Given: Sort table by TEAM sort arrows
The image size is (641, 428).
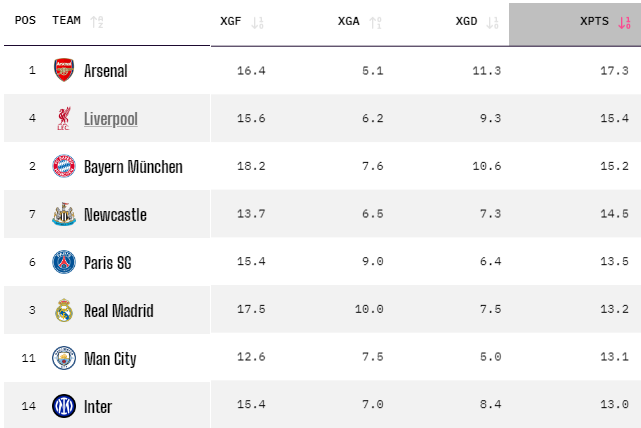Looking at the screenshot, I should pyautogui.click(x=97, y=21).
